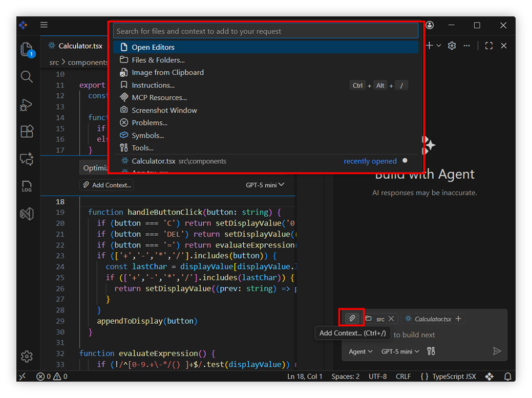Open the Search view in the activity bar
This screenshot has height=398, width=532.
click(27, 77)
